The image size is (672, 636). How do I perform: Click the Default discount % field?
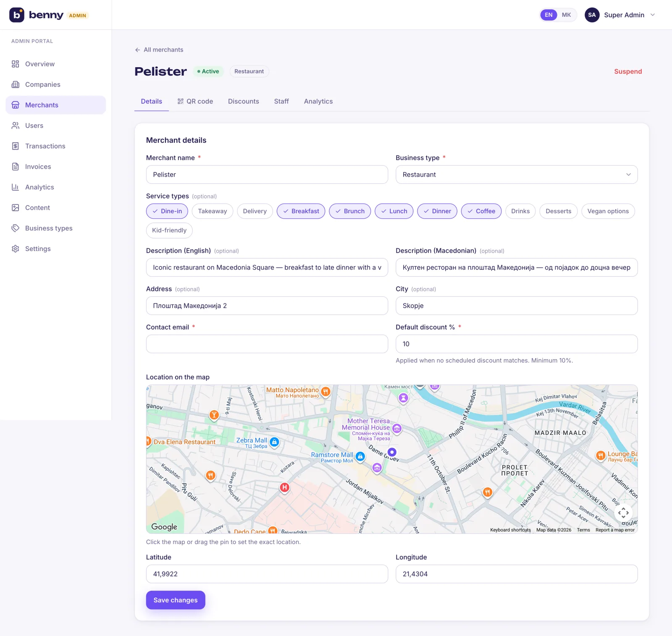coord(517,344)
